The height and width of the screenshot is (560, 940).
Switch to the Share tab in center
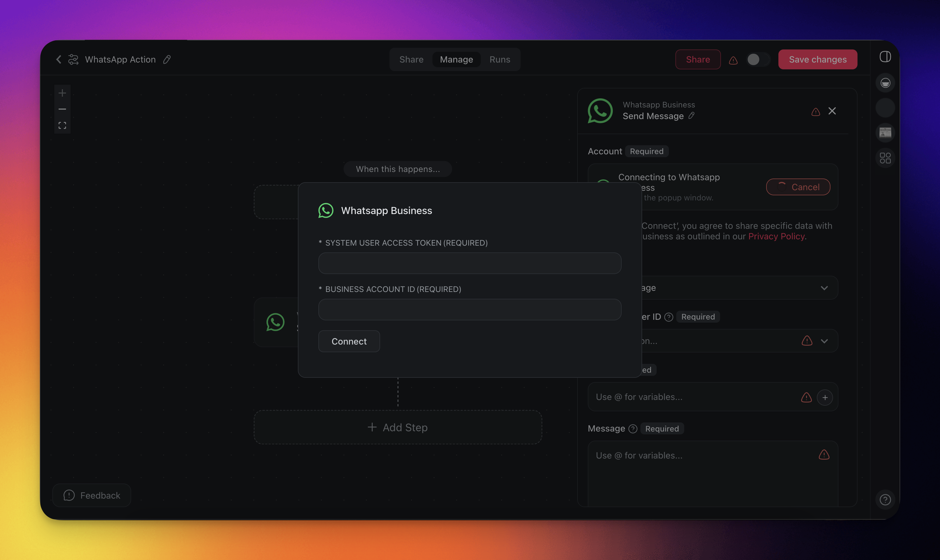[x=411, y=60]
